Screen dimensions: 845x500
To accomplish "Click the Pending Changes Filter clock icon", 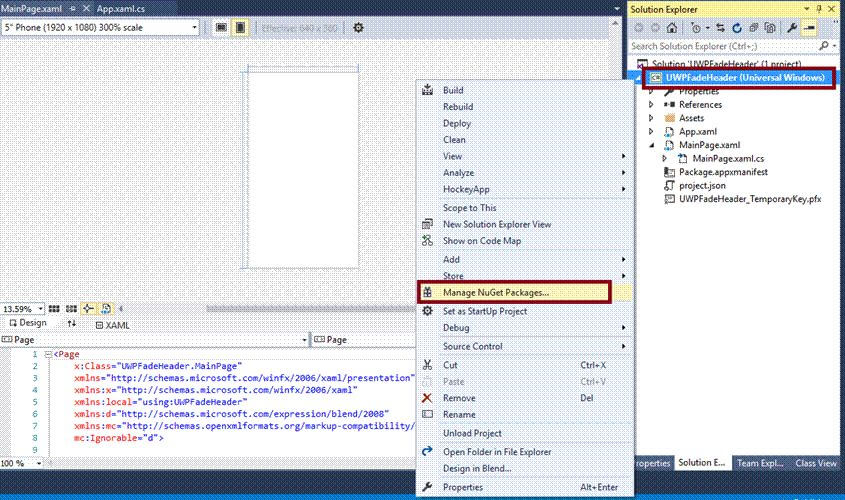I will [696, 27].
